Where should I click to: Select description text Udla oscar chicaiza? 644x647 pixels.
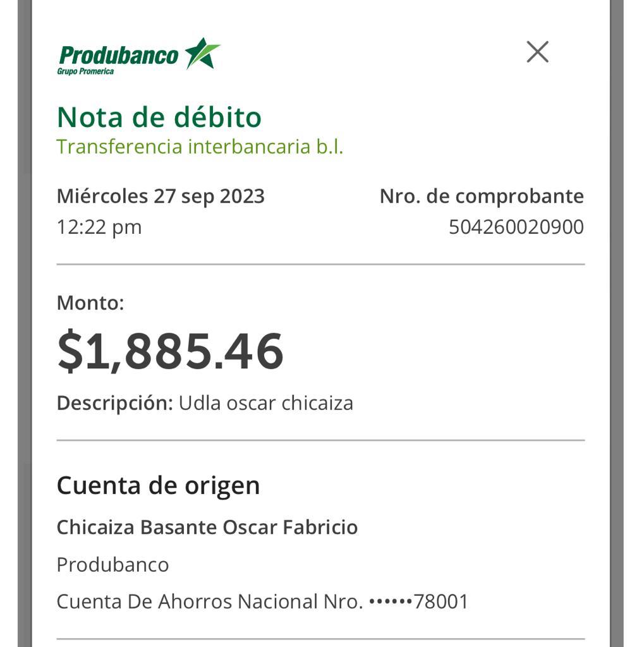click(266, 402)
